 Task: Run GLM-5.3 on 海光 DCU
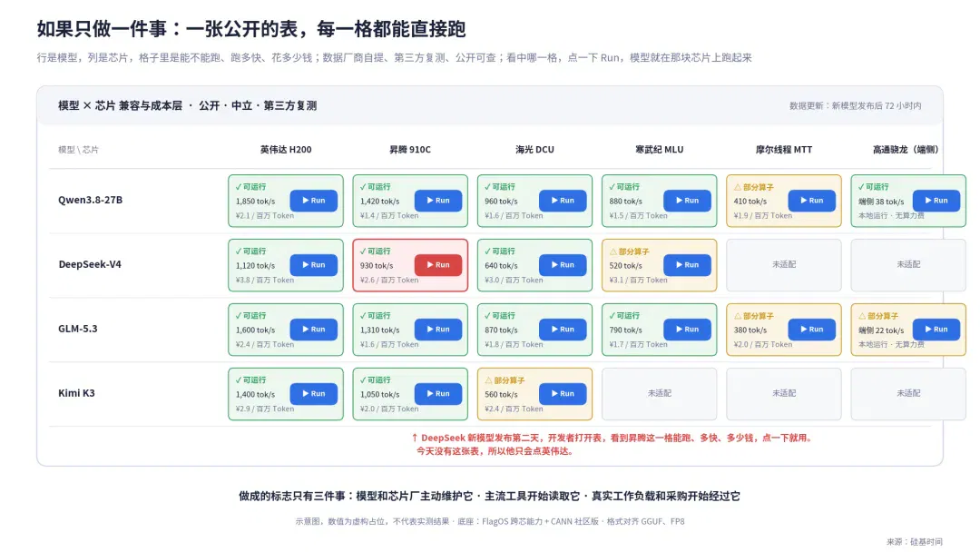563,330
